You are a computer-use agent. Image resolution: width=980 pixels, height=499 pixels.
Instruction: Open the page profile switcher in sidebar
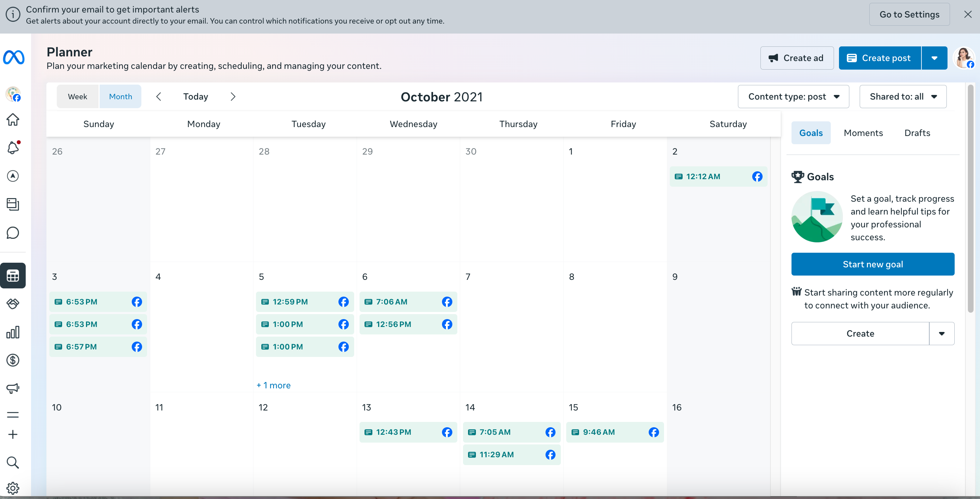coord(13,94)
